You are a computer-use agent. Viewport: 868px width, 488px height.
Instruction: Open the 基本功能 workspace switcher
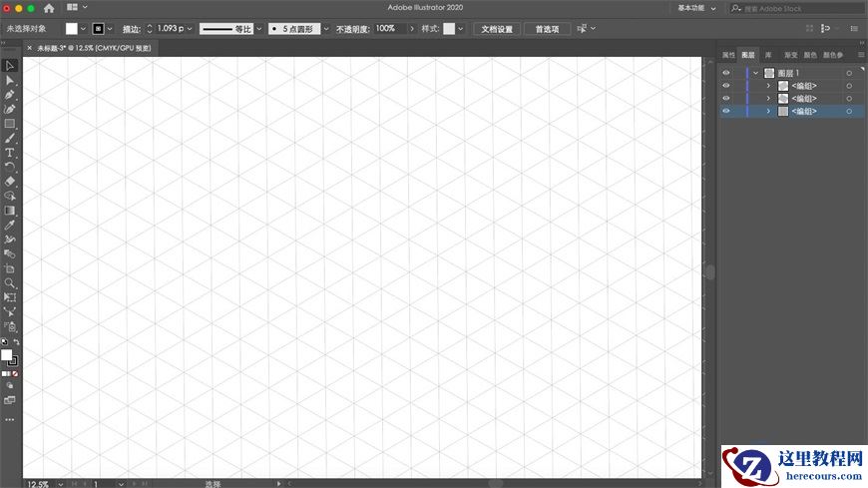pyautogui.click(x=696, y=8)
